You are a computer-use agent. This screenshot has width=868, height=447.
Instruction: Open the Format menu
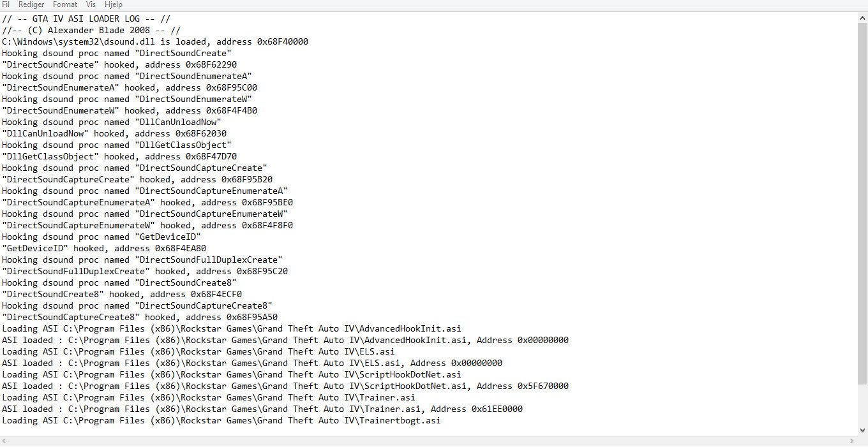65,4
